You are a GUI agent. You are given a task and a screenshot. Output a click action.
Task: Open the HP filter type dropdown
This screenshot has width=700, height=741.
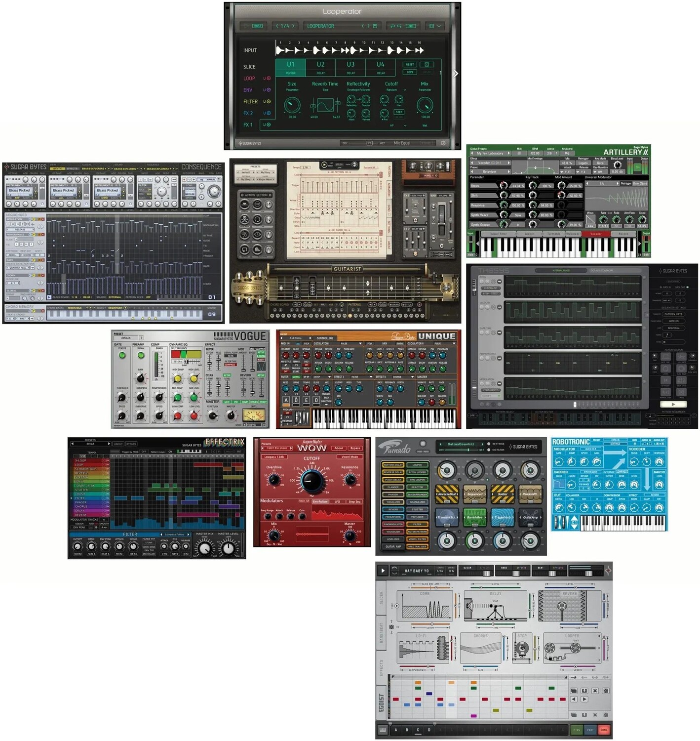405,125
